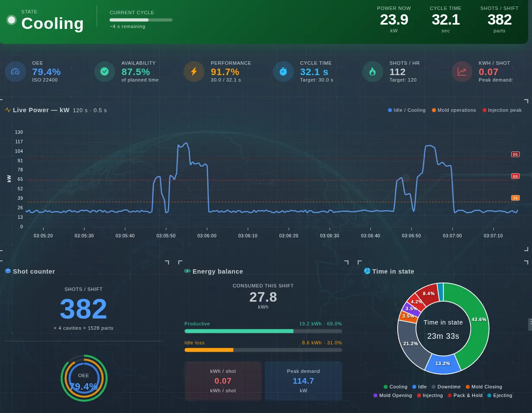Image resolution: width=532 pixels, height=413 pixels.
Task: Click the Shot counter layers icon
Action: [8, 271]
